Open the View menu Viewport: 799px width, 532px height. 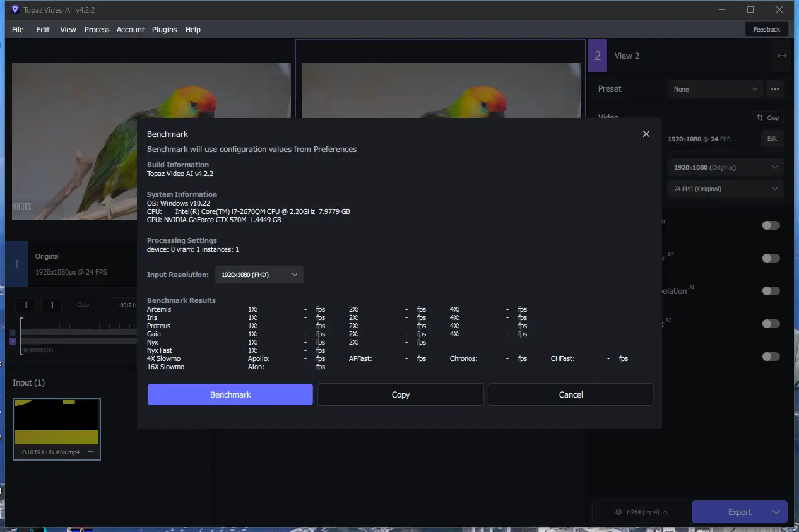[x=68, y=30]
